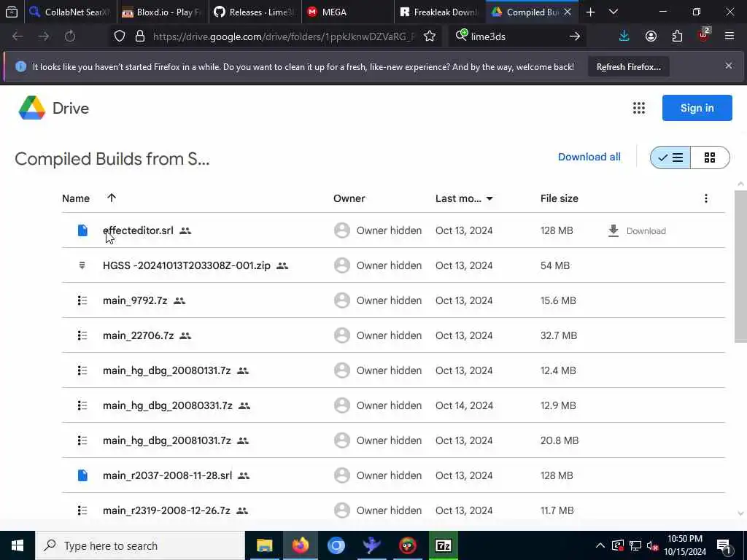Open the Firefox extensions puzzle icon
Screen dimensions: 747x560
pyautogui.click(x=677, y=36)
